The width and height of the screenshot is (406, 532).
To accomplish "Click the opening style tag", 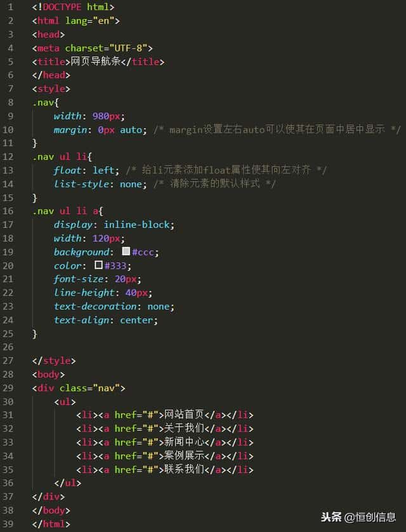I will click(51, 89).
